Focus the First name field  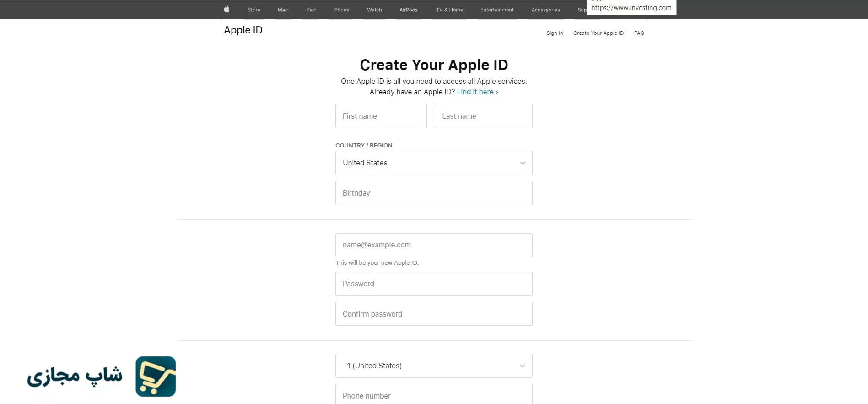click(x=381, y=116)
